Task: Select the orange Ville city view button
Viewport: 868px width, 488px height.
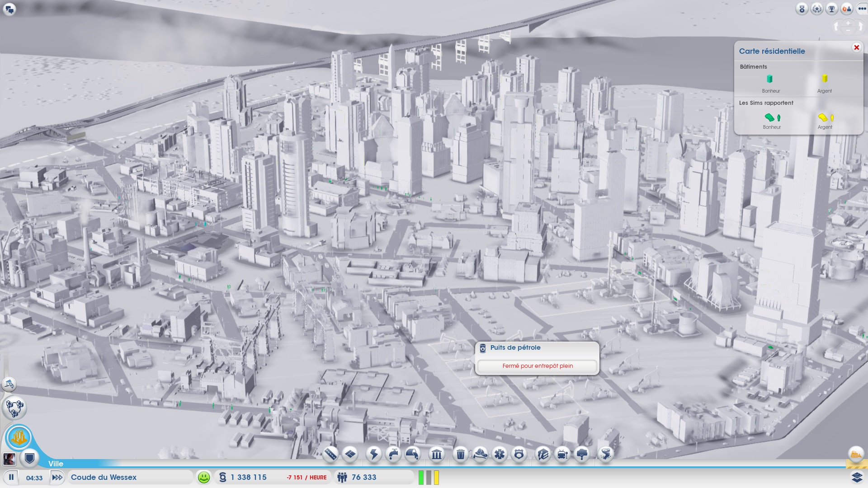Action: [x=19, y=437]
